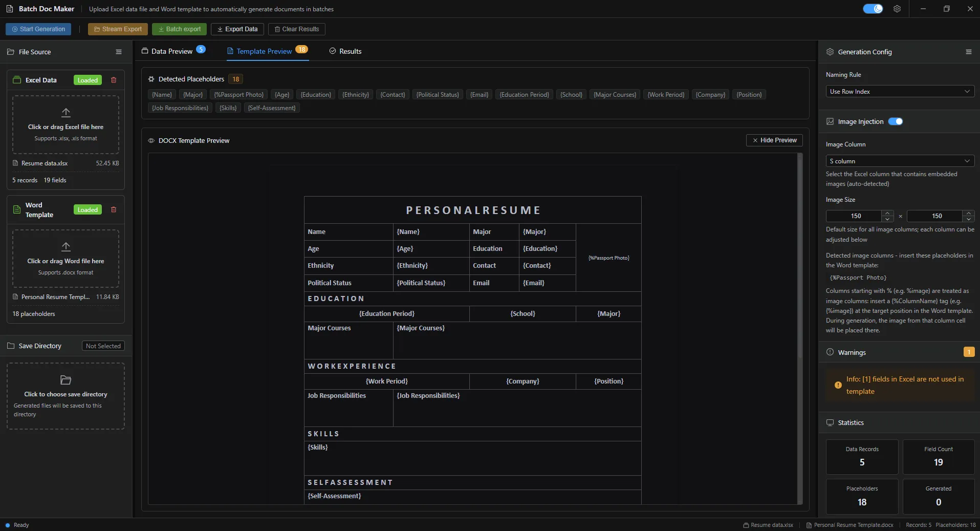Click the Export Data button

237,29
